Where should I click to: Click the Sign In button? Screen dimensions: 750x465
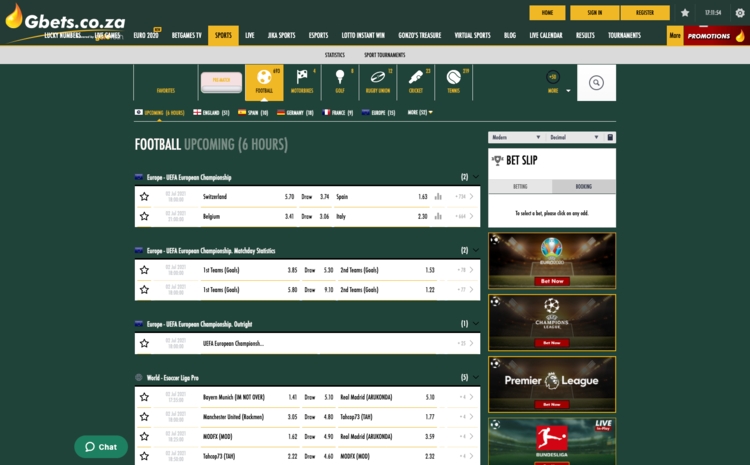point(595,13)
